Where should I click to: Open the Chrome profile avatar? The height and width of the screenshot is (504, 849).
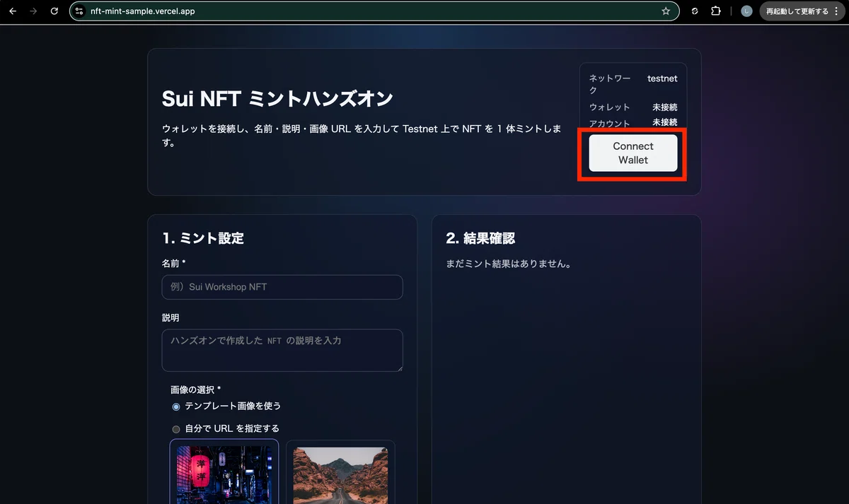click(746, 11)
